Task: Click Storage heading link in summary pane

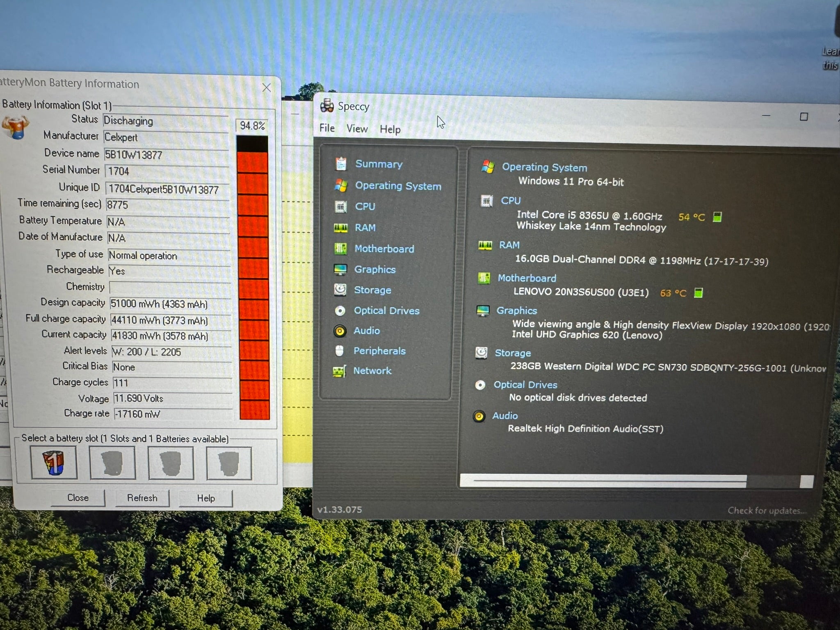Action: [513, 353]
